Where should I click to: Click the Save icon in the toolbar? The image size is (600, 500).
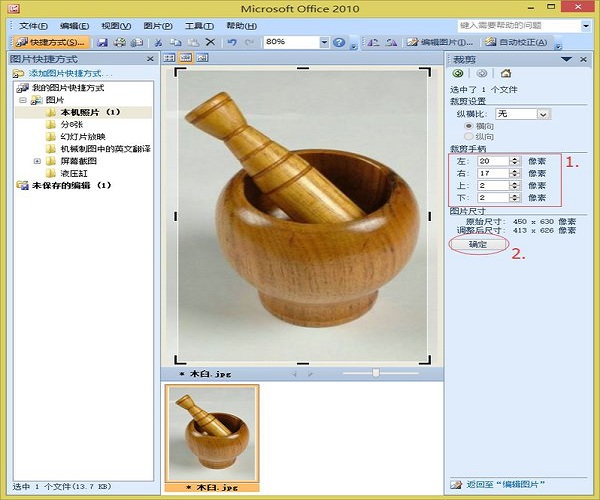click(102, 43)
